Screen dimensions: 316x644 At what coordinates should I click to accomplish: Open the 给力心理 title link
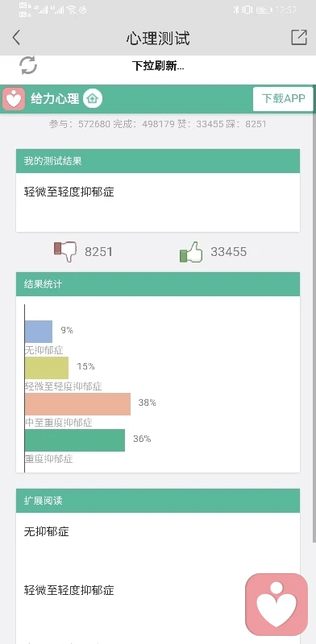55,99
